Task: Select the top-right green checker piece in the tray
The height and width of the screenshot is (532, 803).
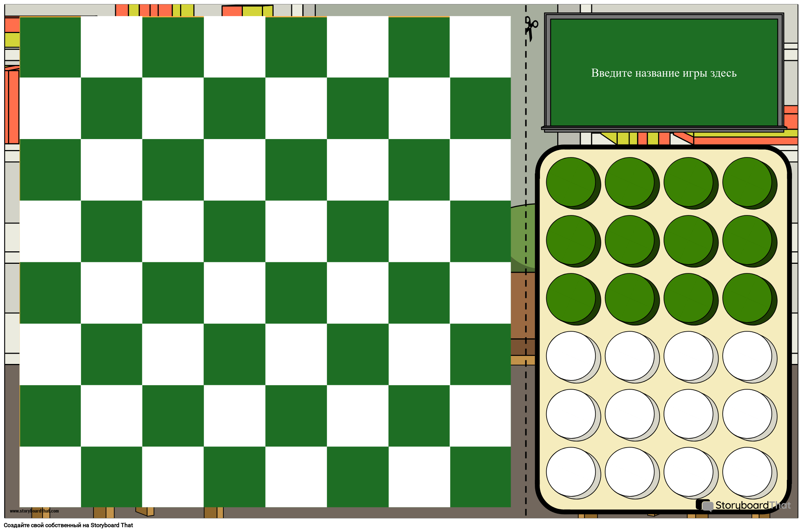Action: [x=747, y=182]
